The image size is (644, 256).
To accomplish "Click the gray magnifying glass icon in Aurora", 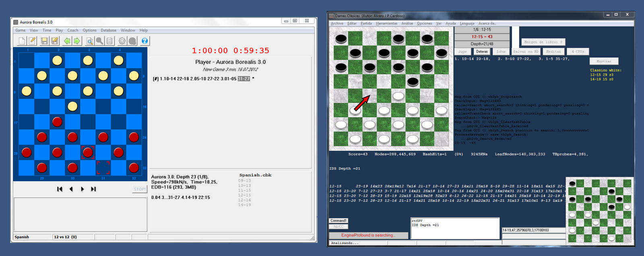I will click(99, 41).
